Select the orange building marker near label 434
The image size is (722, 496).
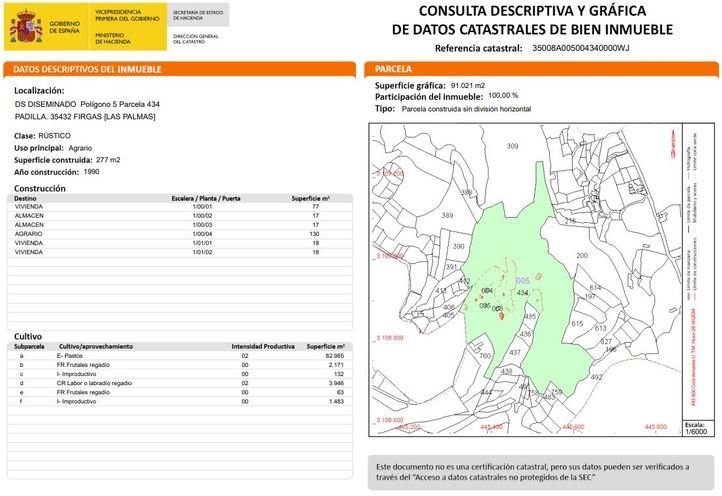pos(538,277)
